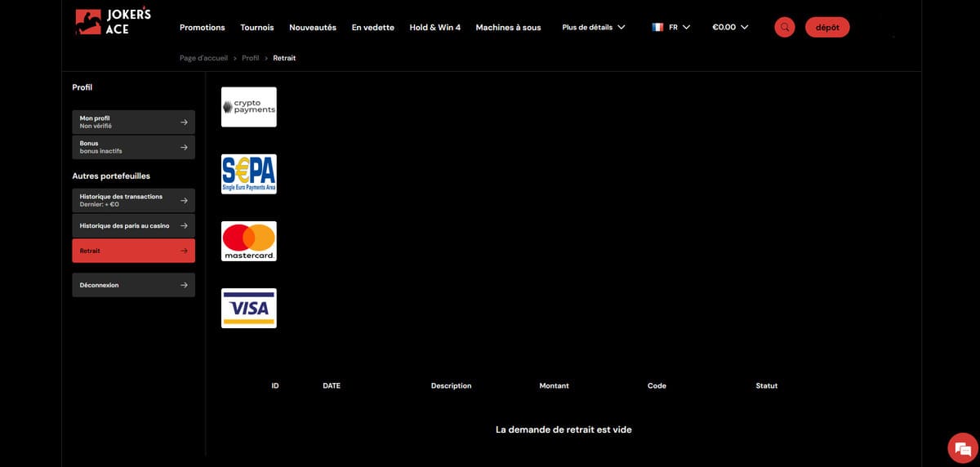Click Page d'accueil breadcrumb link
The image size is (980, 467).
(203, 58)
